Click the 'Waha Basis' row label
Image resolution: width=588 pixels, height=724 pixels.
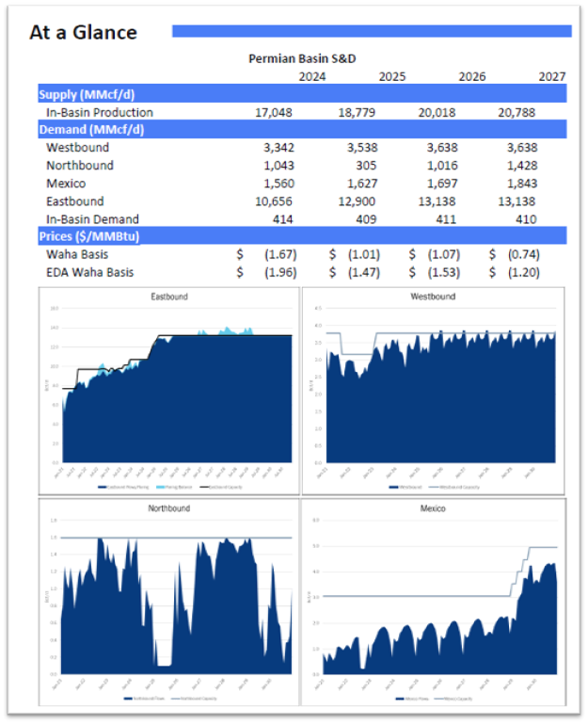pyautogui.click(x=77, y=254)
